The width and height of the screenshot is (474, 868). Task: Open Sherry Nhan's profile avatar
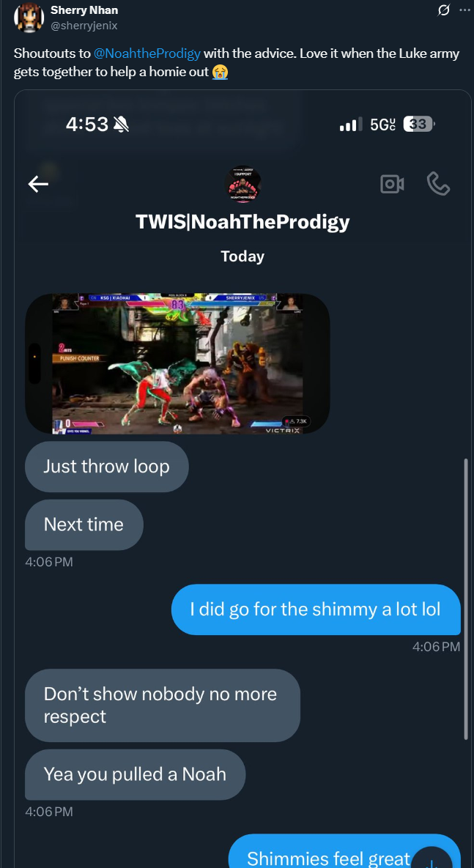[x=29, y=18]
